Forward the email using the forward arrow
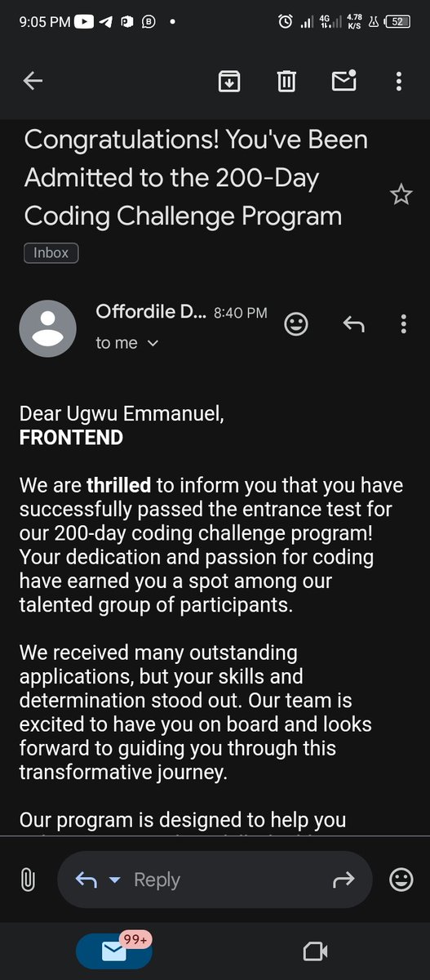Screen dimensions: 430x980 344,880
